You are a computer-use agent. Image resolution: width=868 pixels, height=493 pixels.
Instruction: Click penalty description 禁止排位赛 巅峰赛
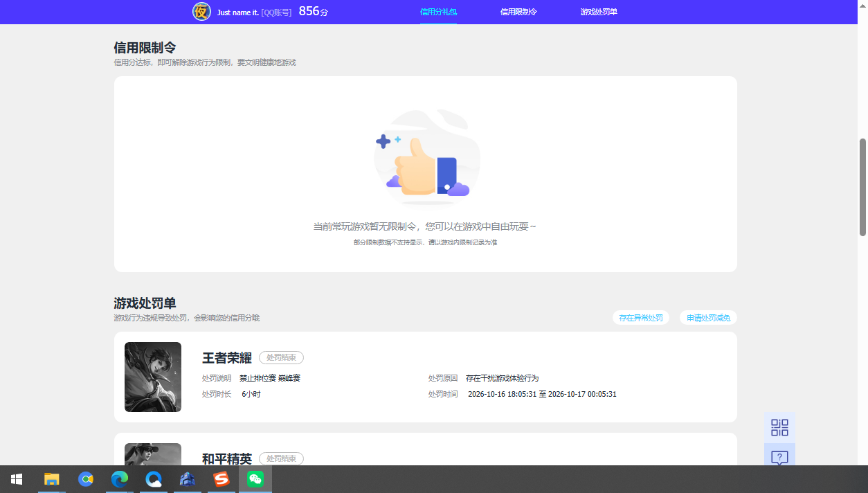[x=270, y=378]
